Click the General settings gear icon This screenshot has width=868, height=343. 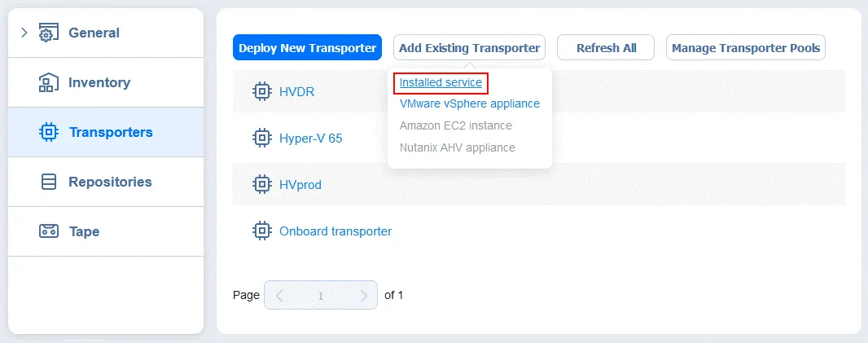49,33
